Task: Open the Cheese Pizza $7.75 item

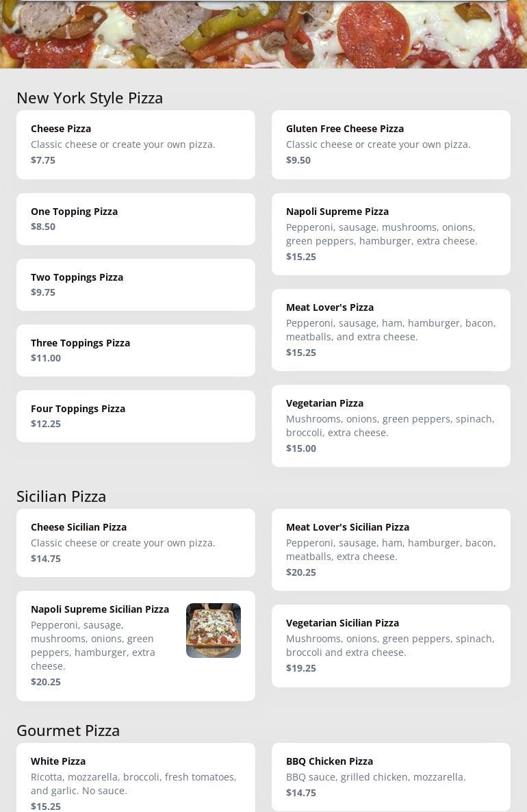Action: pyautogui.click(x=136, y=144)
